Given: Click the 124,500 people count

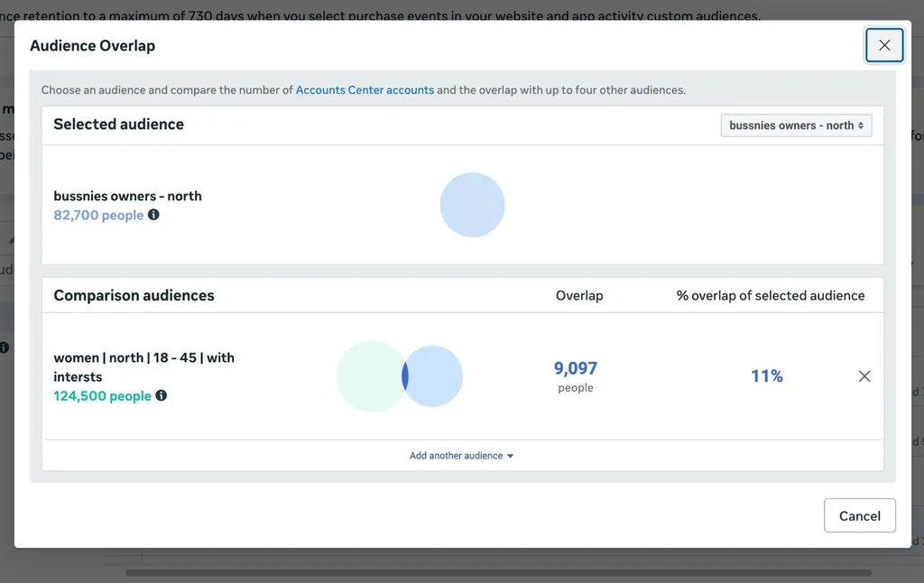Looking at the screenshot, I should coord(103,396).
